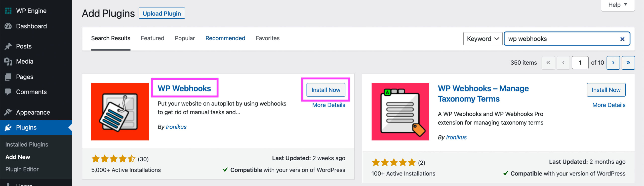The height and width of the screenshot is (186, 644).
Task: Click the Posts pushpin icon
Action: 8,46
